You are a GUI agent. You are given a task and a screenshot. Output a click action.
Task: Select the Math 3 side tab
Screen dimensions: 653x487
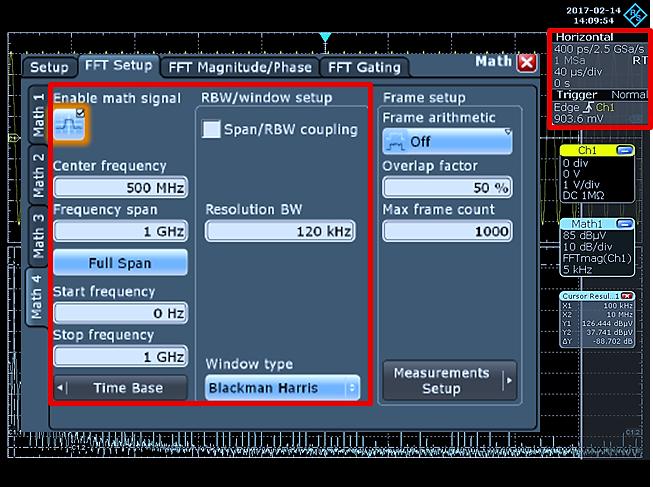[x=38, y=236]
